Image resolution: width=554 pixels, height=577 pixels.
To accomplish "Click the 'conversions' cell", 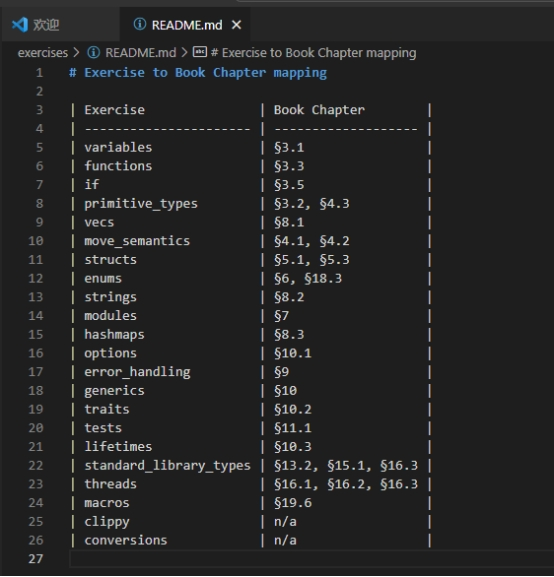I will 126,540.
